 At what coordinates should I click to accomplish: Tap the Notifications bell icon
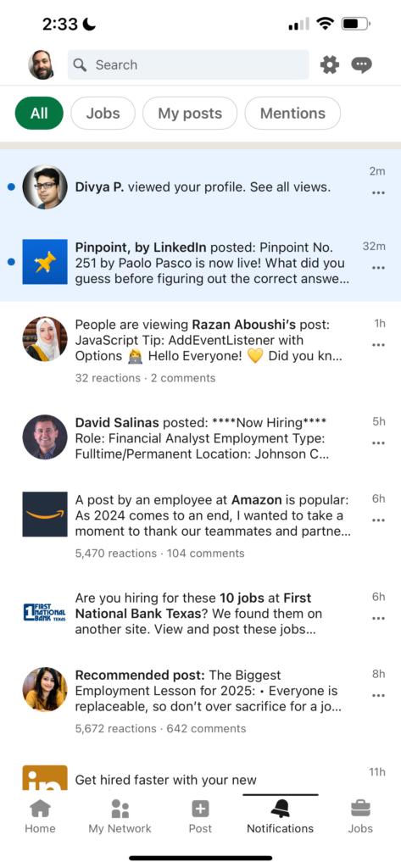click(281, 810)
